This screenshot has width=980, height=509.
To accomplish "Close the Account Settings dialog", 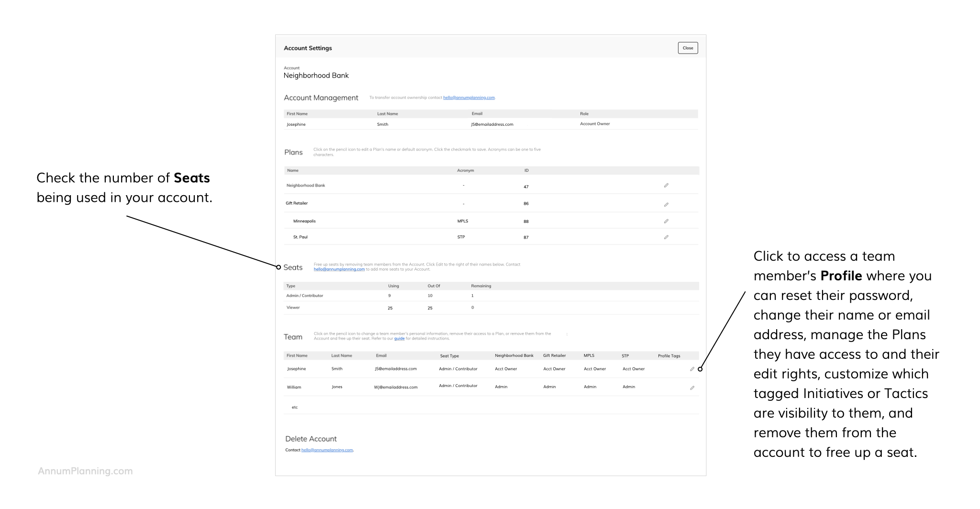I will pos(688,48).
